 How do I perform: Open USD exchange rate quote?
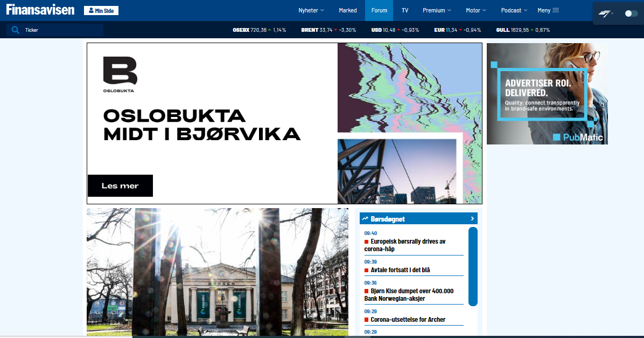pos(395,30)
